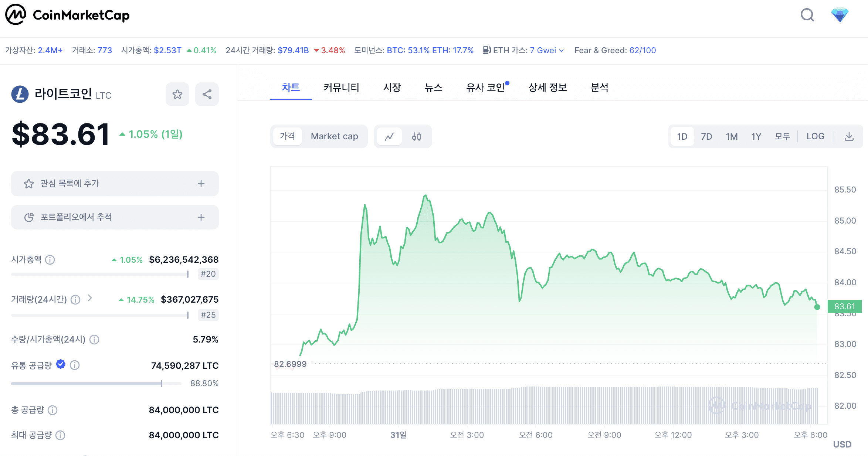The width and height of the screenshot is (868, 456).
Task: Open the 분석 tab
Action: (599, 88)
